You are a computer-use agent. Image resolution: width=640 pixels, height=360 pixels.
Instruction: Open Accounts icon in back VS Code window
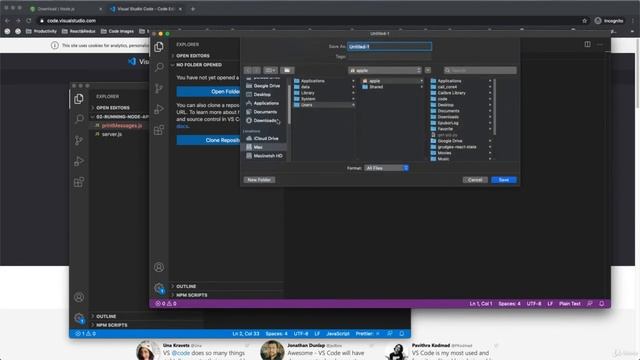(x=79, y=297)
